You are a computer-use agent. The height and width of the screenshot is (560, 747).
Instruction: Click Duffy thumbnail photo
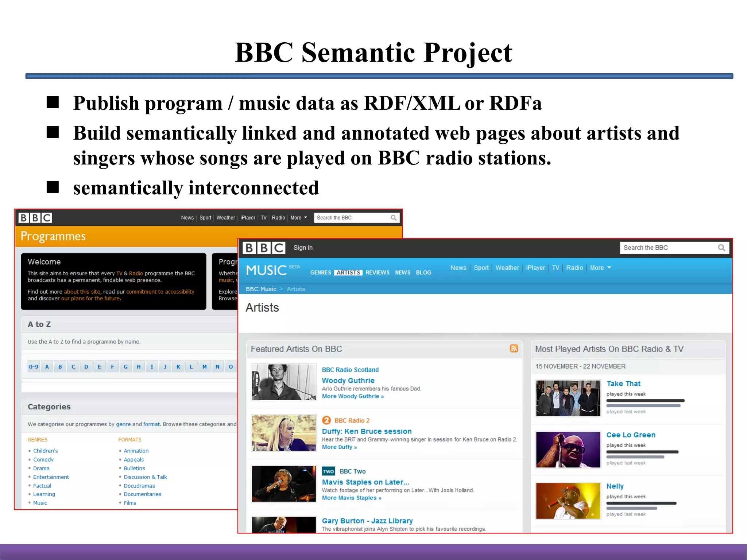[284, 433]
